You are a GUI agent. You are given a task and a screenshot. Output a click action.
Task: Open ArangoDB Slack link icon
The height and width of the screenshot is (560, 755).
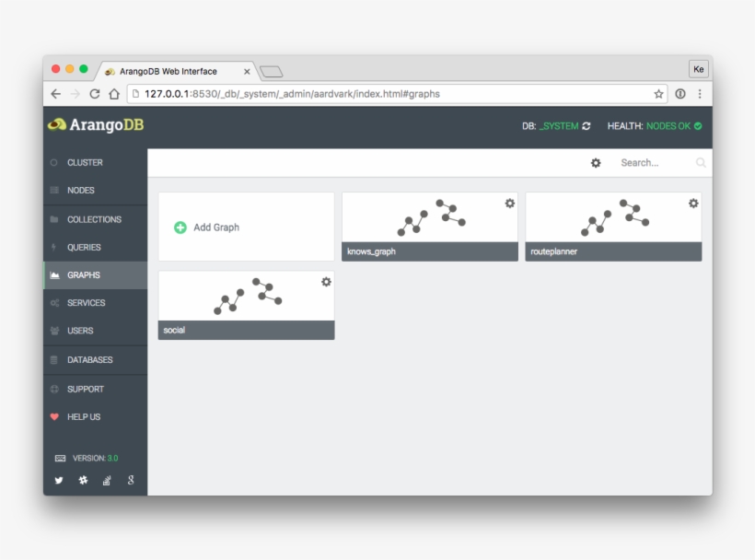click(x=83, y=480)
